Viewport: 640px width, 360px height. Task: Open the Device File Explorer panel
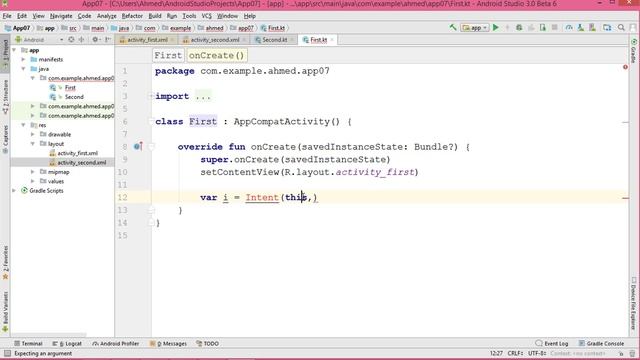tap(633, 303)
